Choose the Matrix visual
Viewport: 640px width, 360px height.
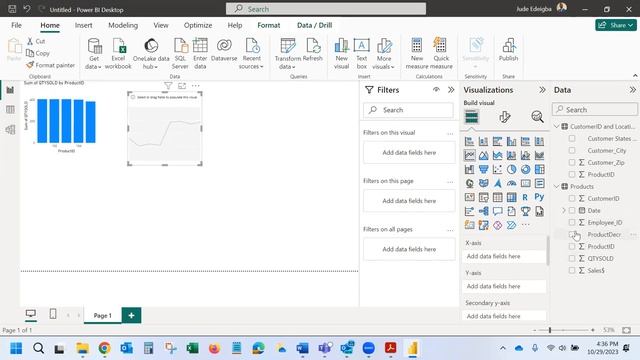[x=511, y=197]
